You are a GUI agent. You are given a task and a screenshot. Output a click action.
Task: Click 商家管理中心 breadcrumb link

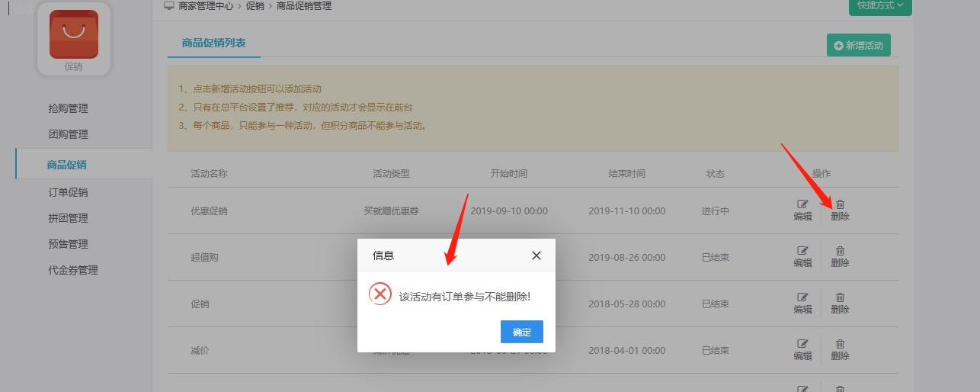pos(206,5)
